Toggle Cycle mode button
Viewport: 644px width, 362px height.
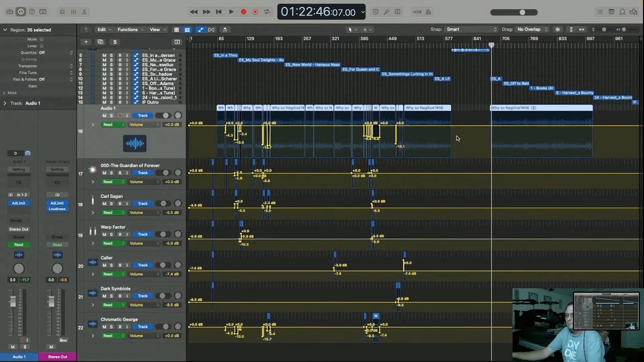pyautogui.click(x=267, y=12)
